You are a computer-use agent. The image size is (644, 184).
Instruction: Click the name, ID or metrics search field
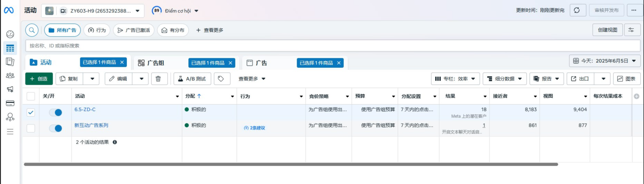332,45
